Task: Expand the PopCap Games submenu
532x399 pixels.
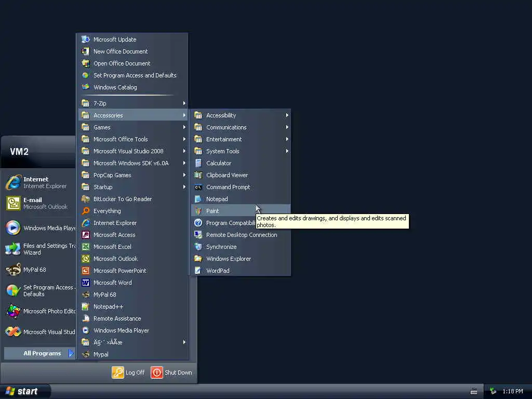Action: pyautogui.click(x=134, y=175)
